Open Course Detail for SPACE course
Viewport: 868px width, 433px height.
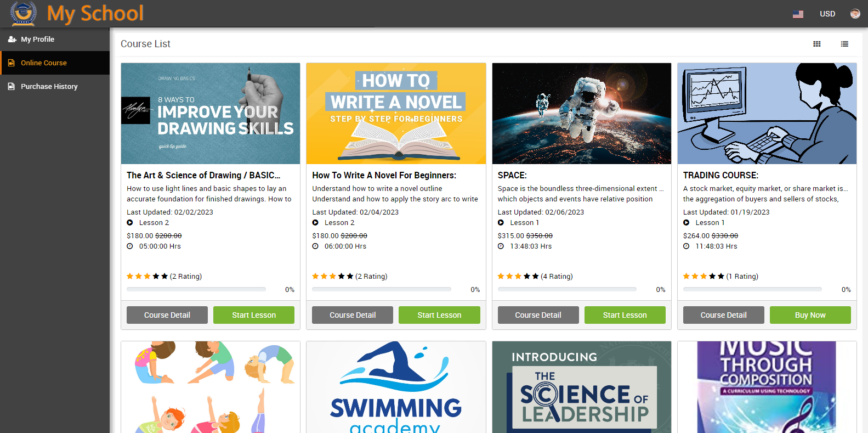pos(538,315)
